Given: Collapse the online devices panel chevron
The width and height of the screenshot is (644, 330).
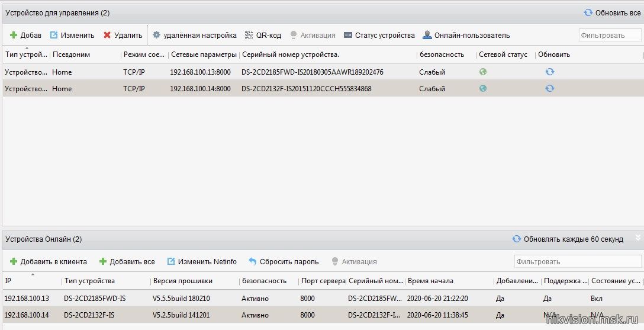Looking at the screenshot, I should pos(638,238).
